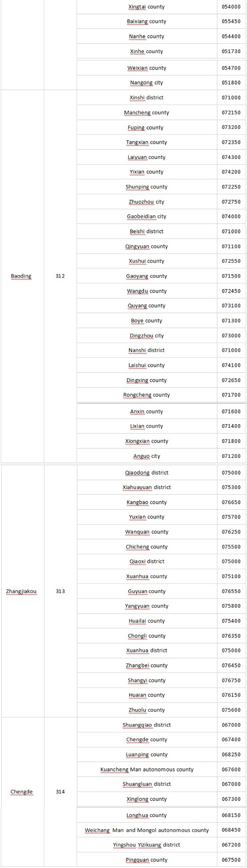
Task: Click the Xingtai county cell
Action: pyautogui.click(x=147, y=7)
